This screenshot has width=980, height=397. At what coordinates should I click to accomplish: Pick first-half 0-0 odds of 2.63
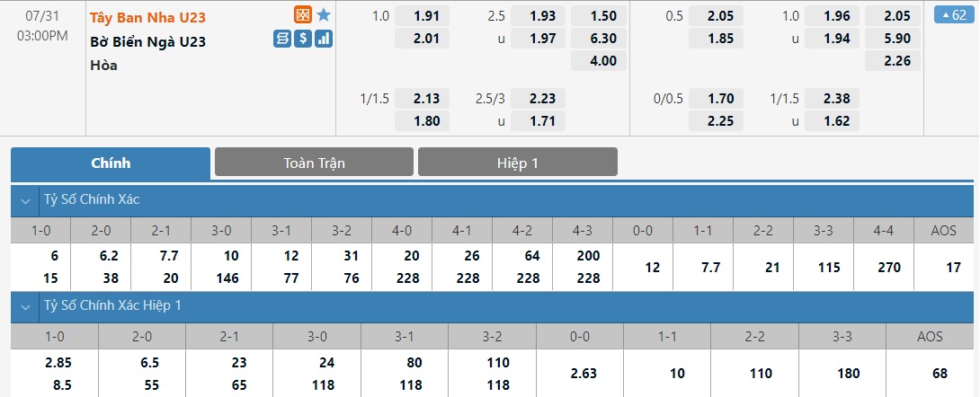[x=581, y=373]
